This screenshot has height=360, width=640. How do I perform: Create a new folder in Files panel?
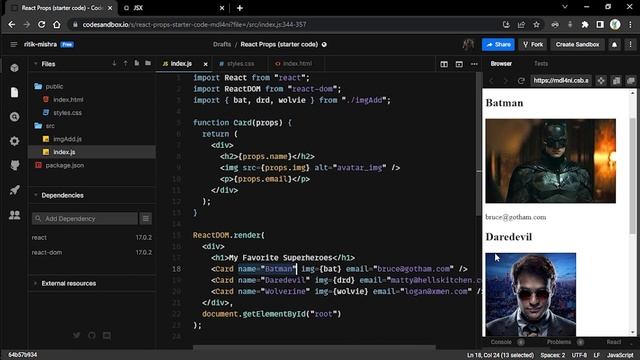click(x=148, y=64)
